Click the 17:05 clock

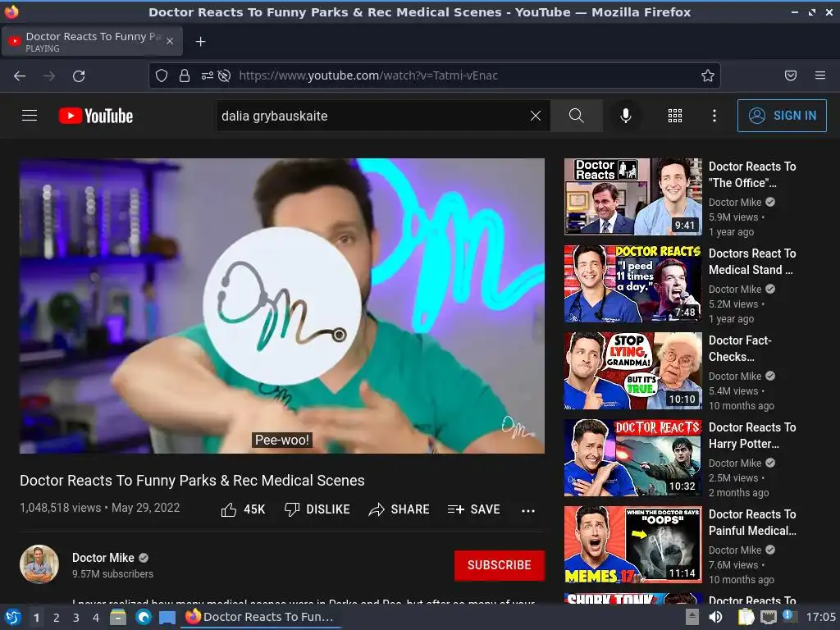[820, 617]
